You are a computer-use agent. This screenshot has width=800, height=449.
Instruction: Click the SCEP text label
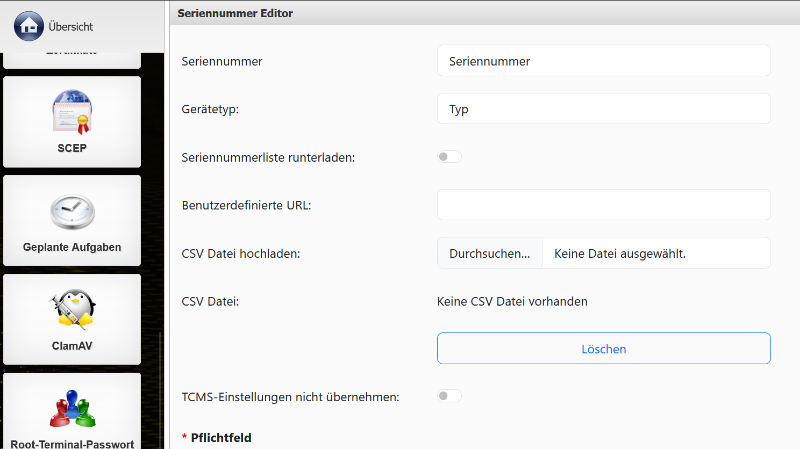point(72,148)
